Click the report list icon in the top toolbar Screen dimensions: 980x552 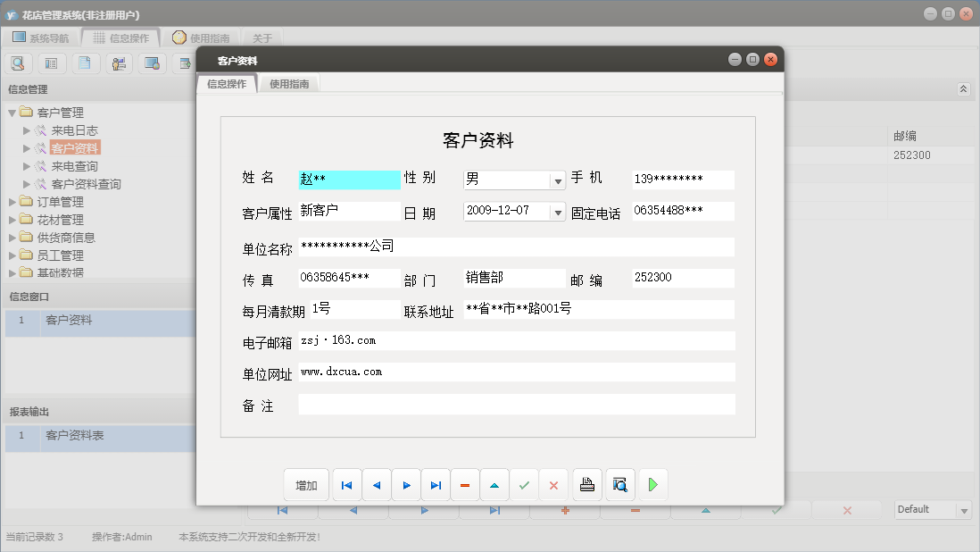tap(51, 63)
